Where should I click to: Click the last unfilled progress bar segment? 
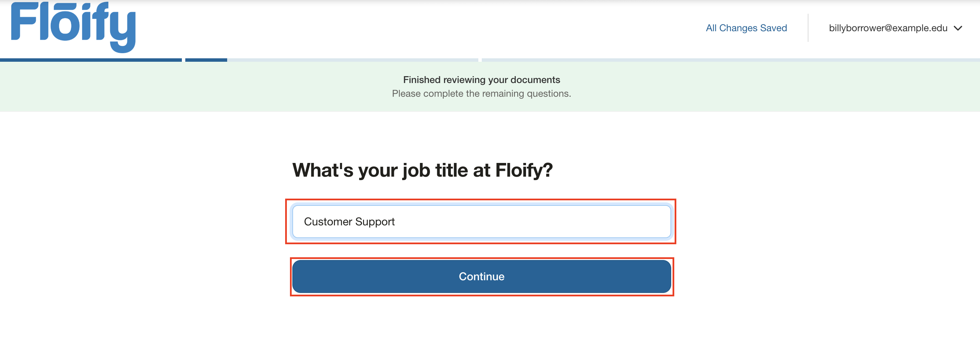tap(731, 60)
